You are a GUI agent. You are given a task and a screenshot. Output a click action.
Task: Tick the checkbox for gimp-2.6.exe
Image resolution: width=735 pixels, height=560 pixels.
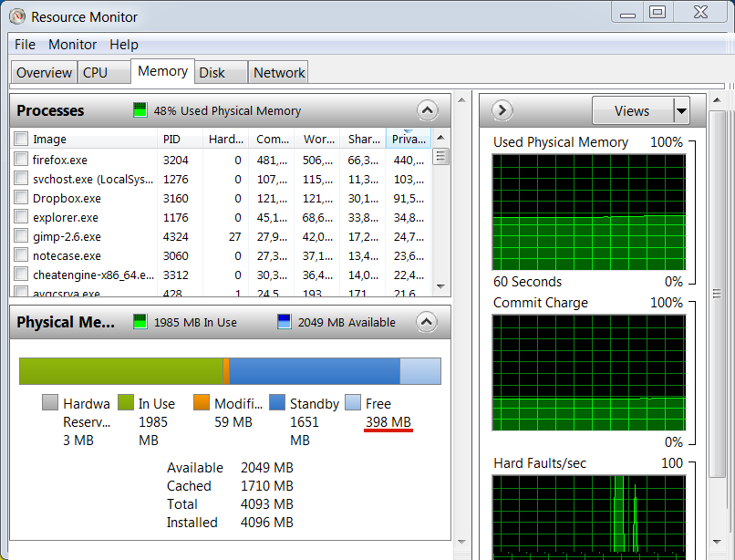pos(21,236)
